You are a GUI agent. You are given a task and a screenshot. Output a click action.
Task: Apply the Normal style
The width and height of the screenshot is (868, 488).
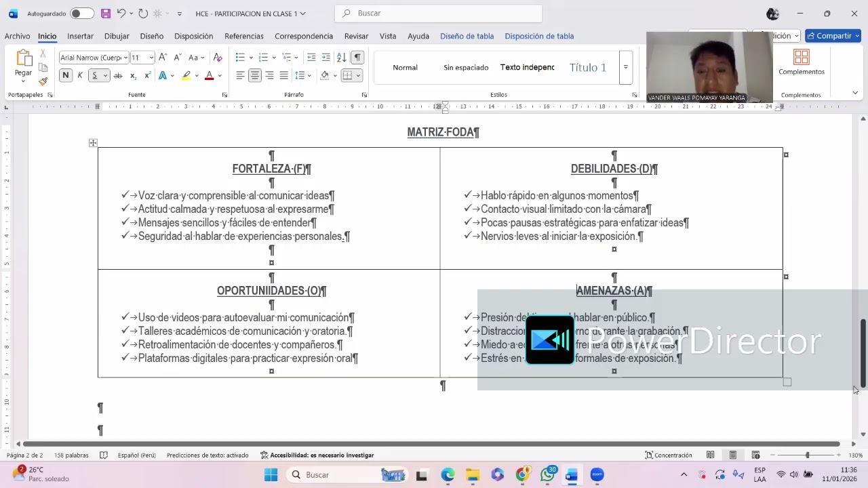pos(405,67)
